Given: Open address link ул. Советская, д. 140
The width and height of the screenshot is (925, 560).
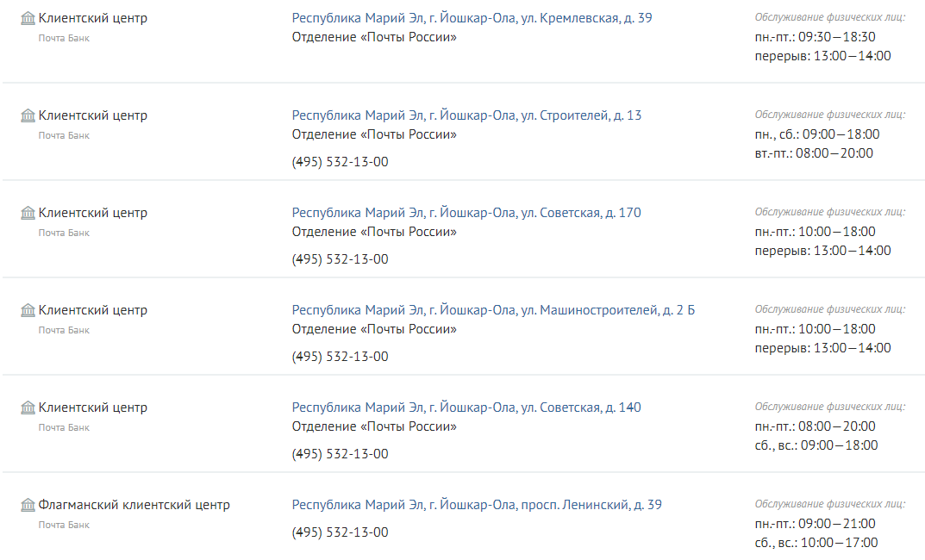Looking at the screenshot, I should click(466, 408).
